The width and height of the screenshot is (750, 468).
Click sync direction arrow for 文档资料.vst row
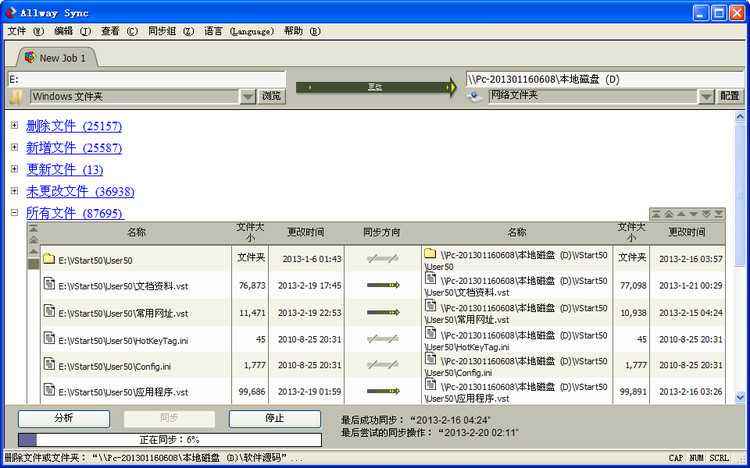383,285
